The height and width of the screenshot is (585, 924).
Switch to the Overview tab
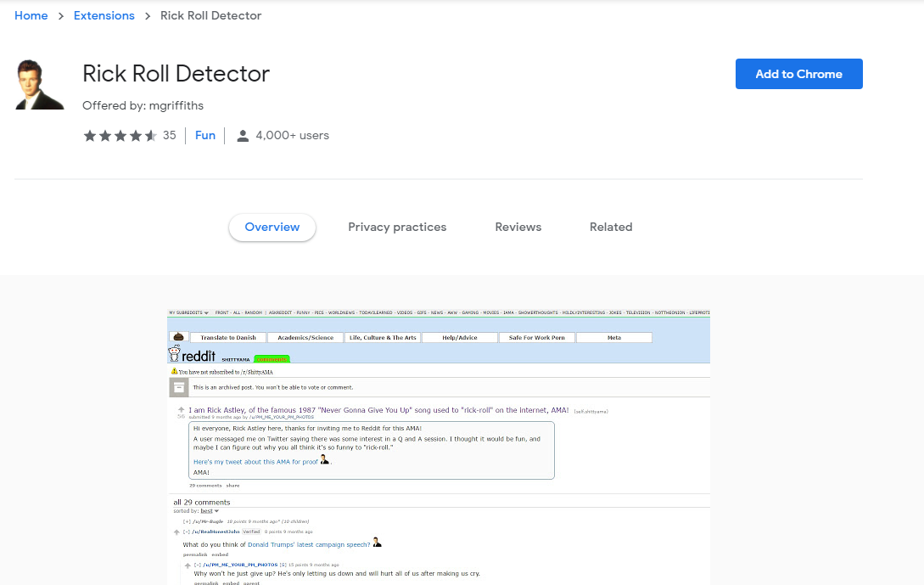pyautogui.click(x=272, y=227)
